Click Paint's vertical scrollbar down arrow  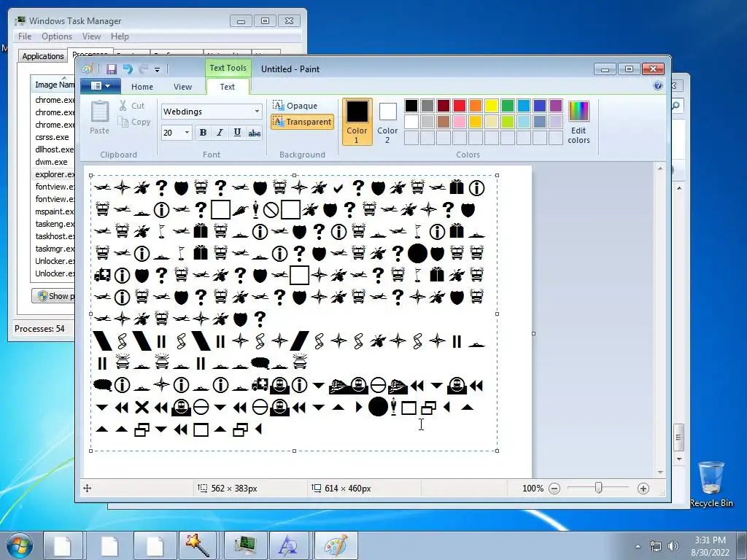tap(660, 472)
